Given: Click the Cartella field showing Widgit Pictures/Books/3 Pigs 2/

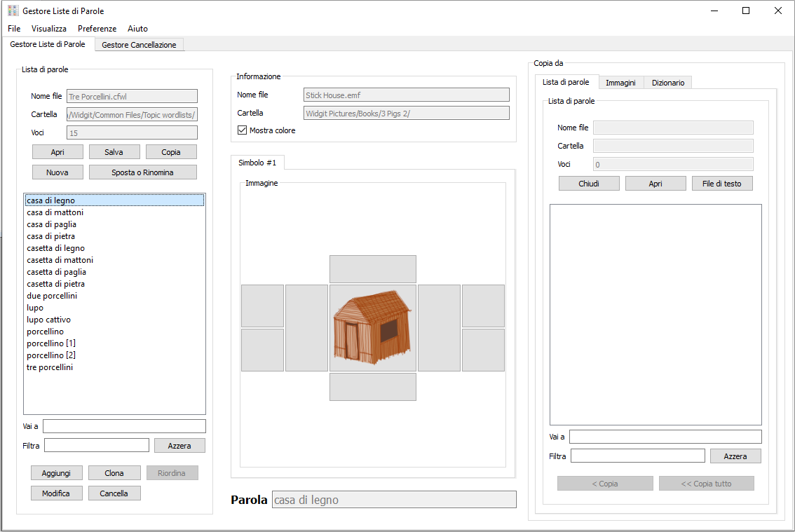Looking at the screenshot, I should point(407,113).
